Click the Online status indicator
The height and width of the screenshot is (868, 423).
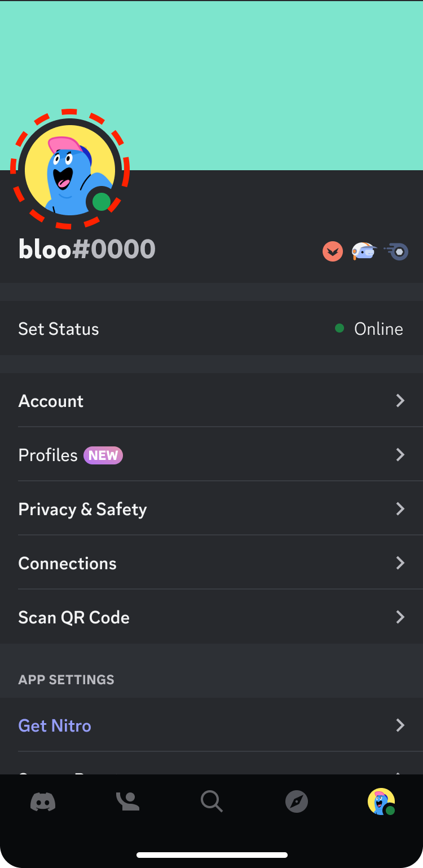tap(369, 329)
